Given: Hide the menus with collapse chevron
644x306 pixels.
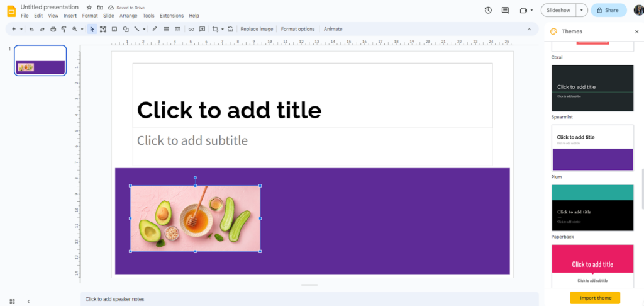Looking at the screenshot, I should tap(529, 29).
